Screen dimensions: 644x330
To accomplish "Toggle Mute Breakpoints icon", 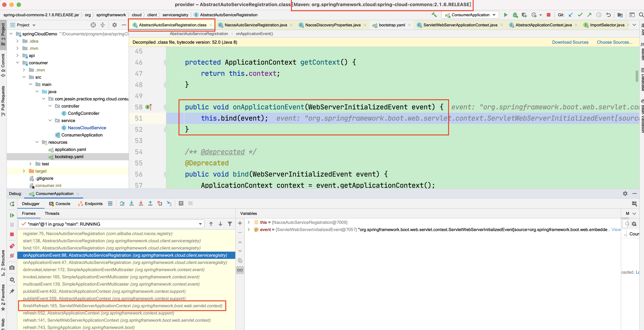I will (12, 256).
